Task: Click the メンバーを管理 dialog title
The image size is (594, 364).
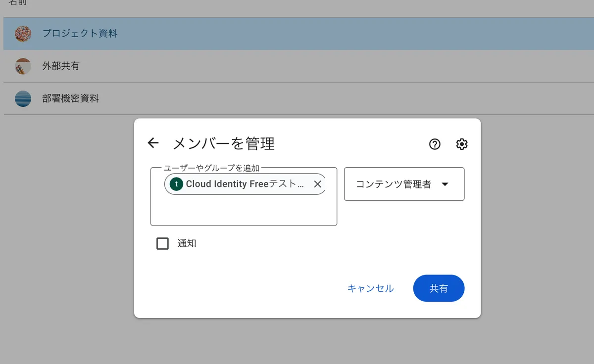Action: [x=223, y=143]
